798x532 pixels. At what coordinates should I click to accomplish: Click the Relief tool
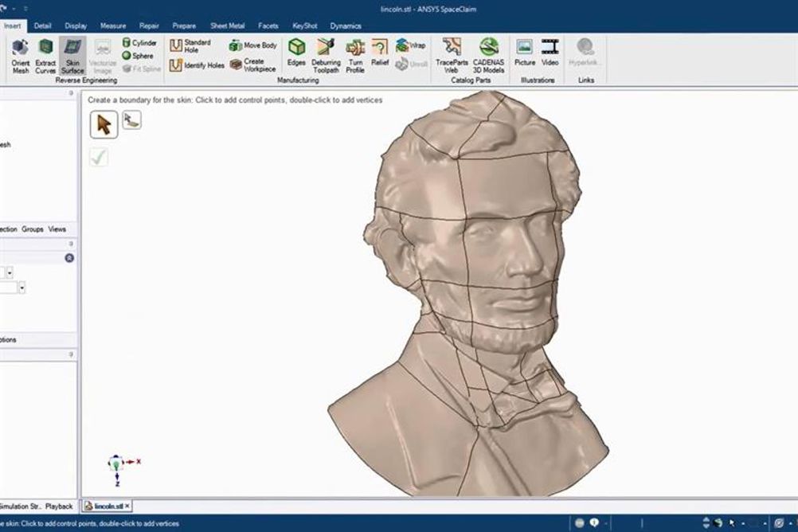click(x=380, y=53)
